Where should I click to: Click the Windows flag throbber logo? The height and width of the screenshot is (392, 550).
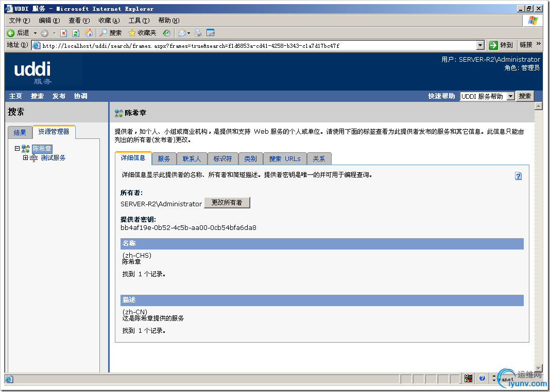pos(533,20)
